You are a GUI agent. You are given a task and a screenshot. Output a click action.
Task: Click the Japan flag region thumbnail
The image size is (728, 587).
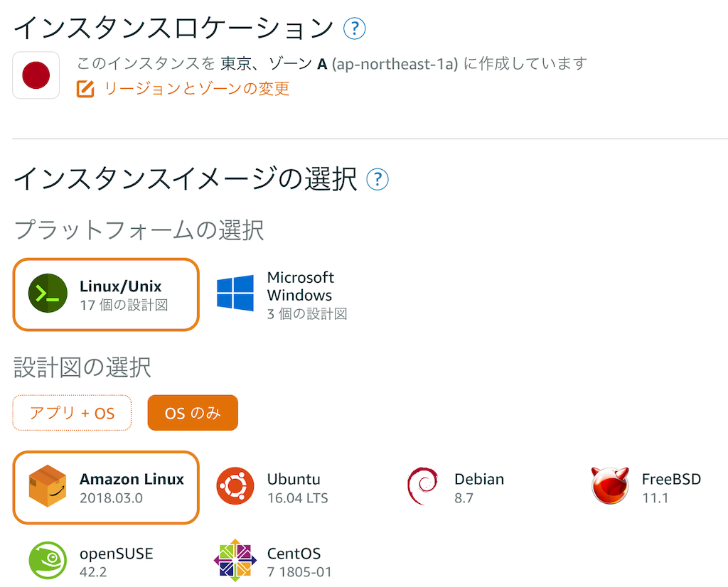click(36, 75)
